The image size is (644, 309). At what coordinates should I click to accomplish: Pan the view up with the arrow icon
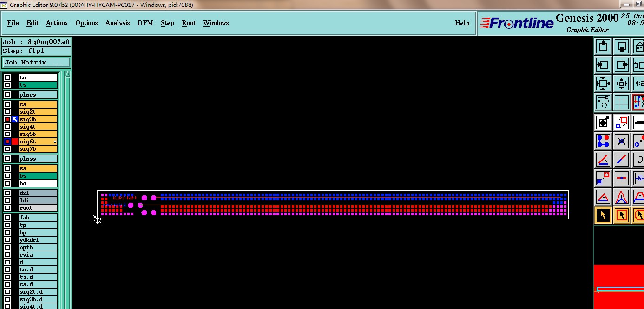pos(603,46)
